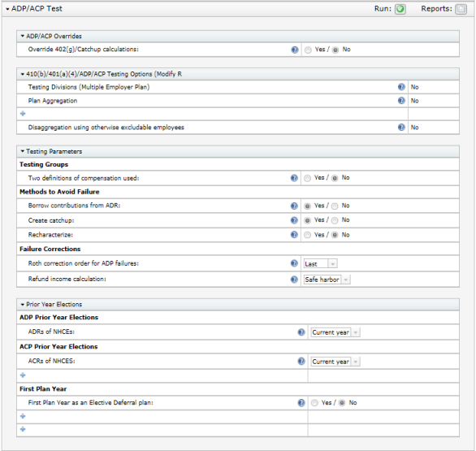Click help icon next to Recharacterize

coord(294,235)
